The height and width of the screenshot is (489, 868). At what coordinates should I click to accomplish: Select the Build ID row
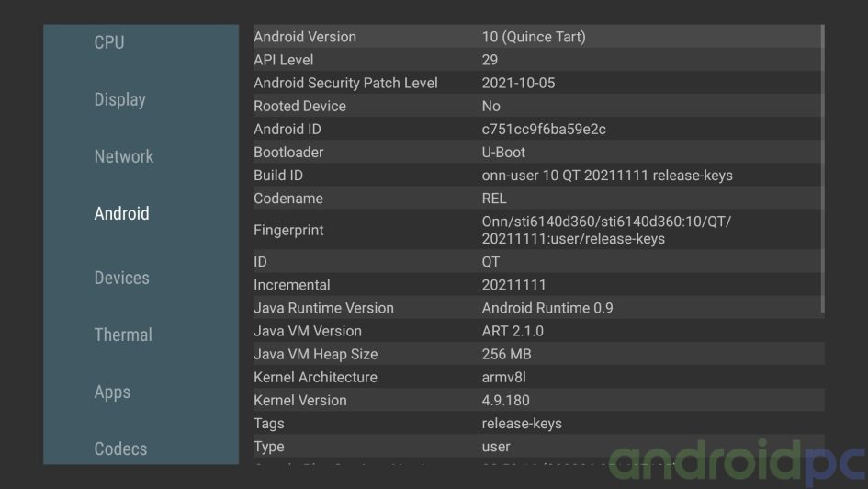pyautogui.click(x=537, y=175)
